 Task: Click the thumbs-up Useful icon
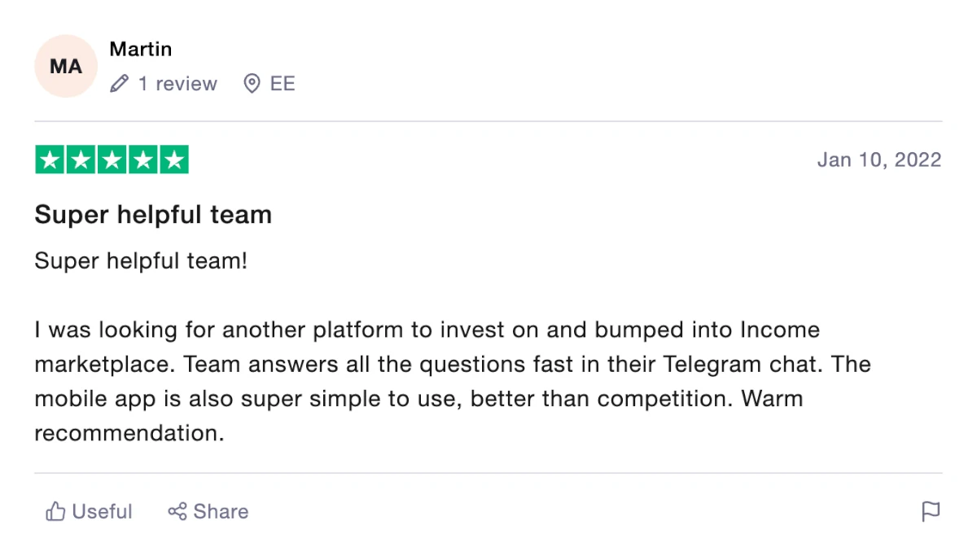55,511
